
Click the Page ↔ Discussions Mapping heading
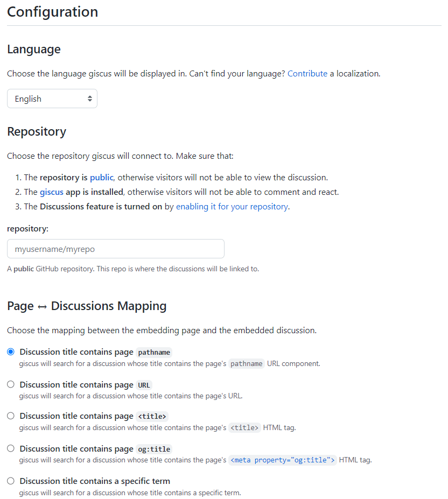pos(87,306)
